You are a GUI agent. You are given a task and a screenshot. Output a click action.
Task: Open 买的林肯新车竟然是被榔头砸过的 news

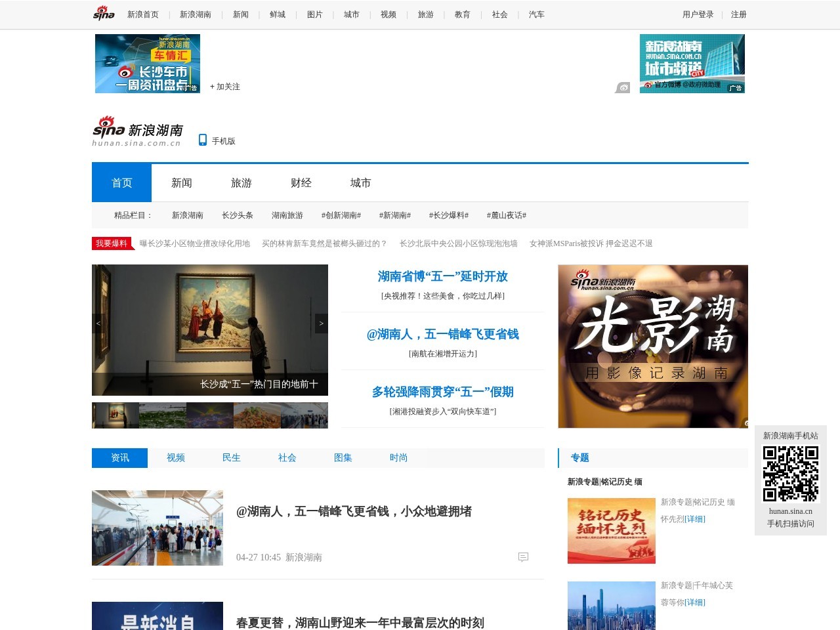325,243
